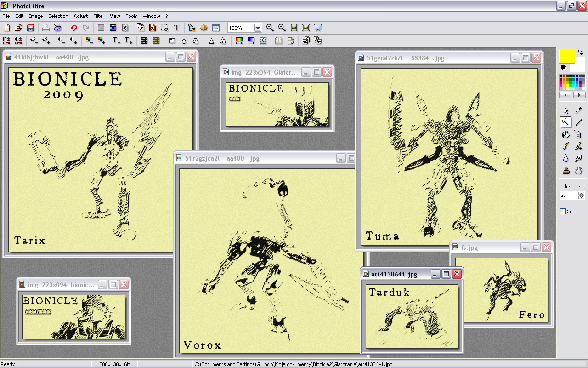Click the Open file folder icon
Viewport: 588px width, 368px height.
[x=18, y=28]
